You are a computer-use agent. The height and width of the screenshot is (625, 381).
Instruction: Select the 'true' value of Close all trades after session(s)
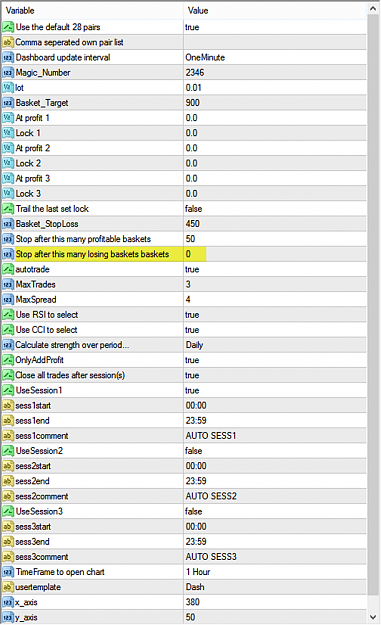192,375
